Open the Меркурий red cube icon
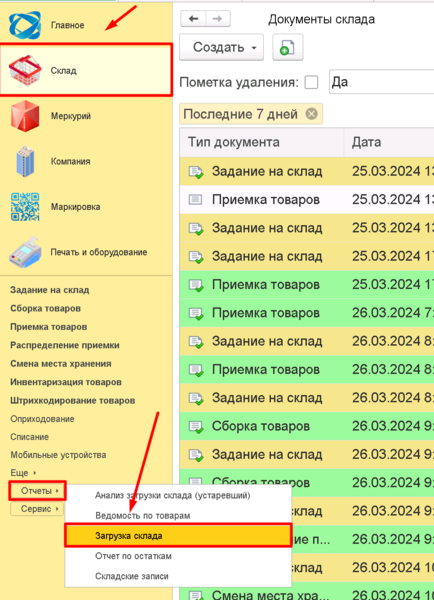This screenshot has width=434, height=600. pyautogui.click(x=25, y=116)
